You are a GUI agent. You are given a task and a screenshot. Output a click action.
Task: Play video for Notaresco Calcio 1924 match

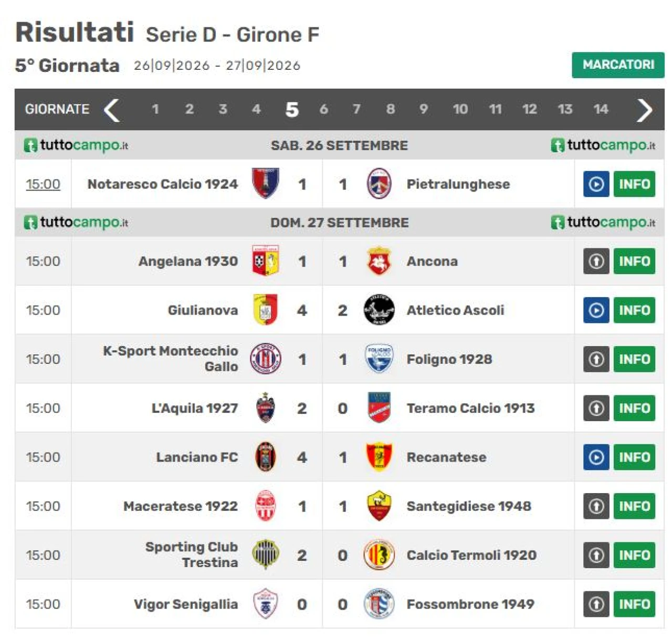tap(596, 184)
